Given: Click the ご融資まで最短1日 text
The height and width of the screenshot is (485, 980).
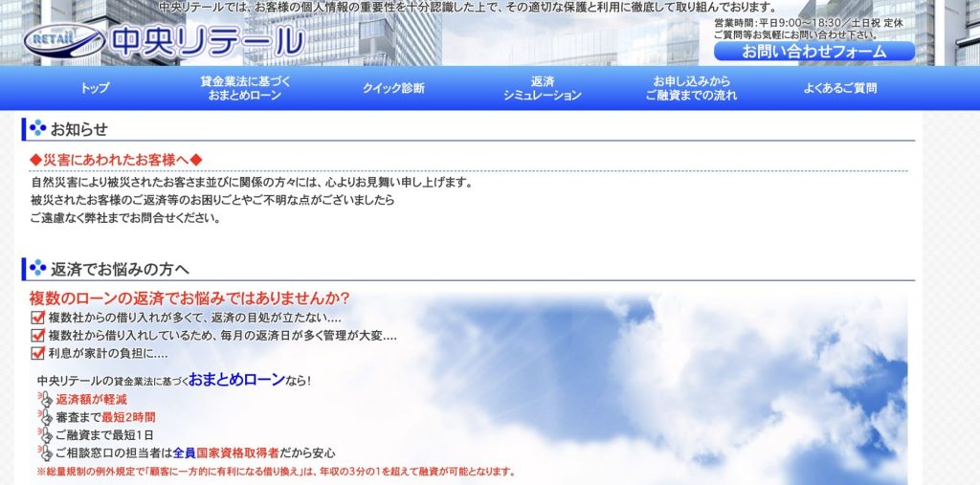Looking at the screenshot, I should (x=104, y=435).
